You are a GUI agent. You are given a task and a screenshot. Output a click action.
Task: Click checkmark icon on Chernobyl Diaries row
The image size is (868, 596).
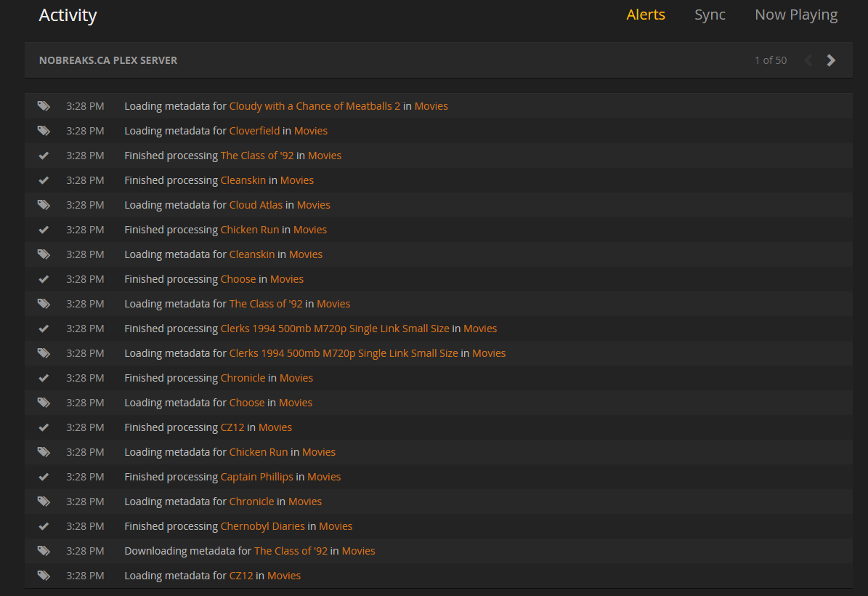pos(44,526)
